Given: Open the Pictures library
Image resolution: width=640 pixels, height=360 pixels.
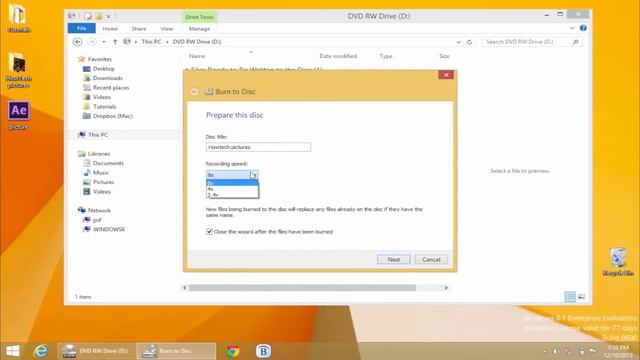Looking at the screenshot, I should [103, 182].
